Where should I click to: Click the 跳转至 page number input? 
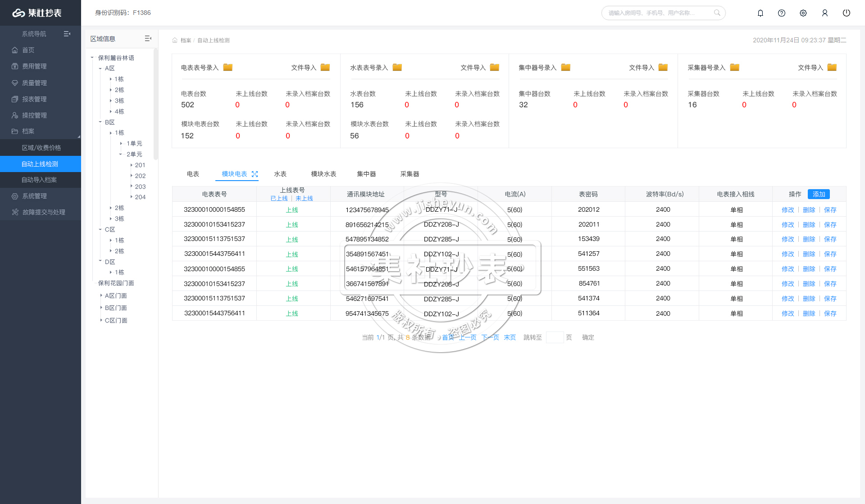pos(555,337)
